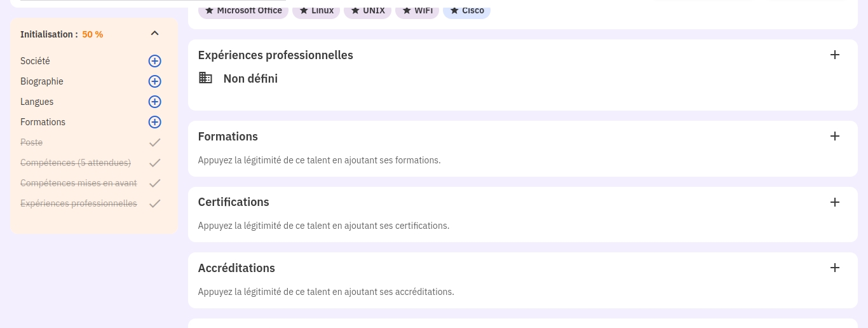This screenshot has width=868, height=328.
Task: Click the checkmark next to Poste
Action: tap(154, 142)
